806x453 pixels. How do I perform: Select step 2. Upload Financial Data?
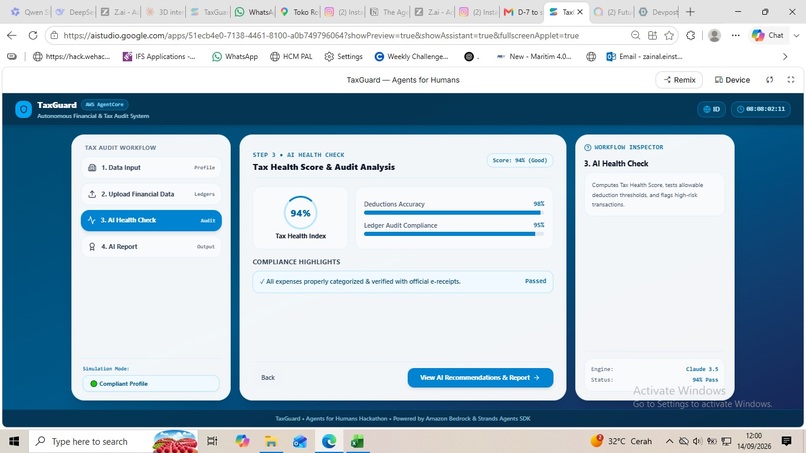click(151, 194)
